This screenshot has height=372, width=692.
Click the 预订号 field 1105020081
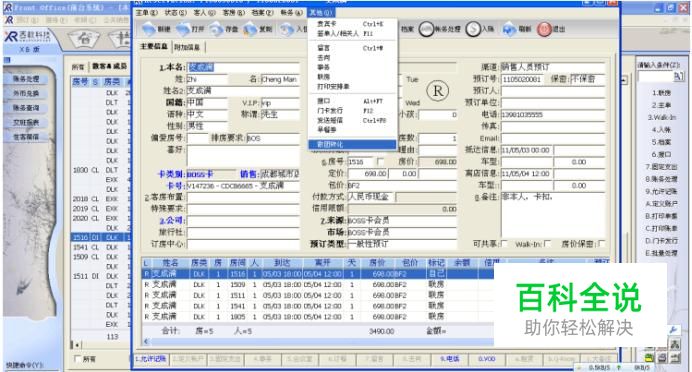coord(524,79)
